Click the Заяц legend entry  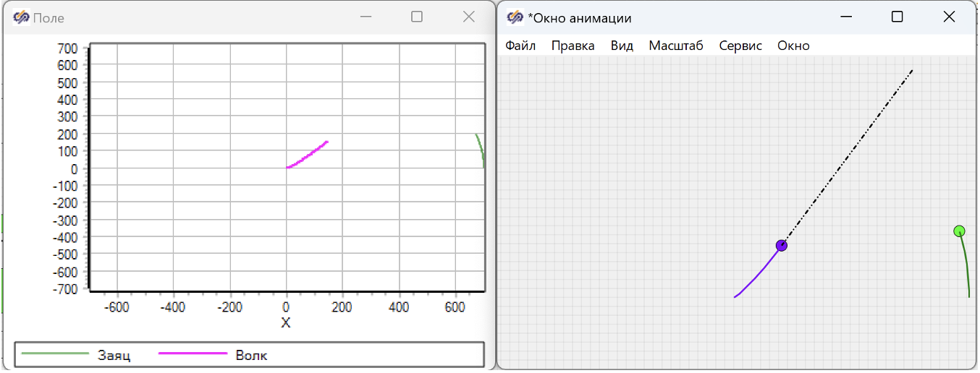[x=76, y=355]
